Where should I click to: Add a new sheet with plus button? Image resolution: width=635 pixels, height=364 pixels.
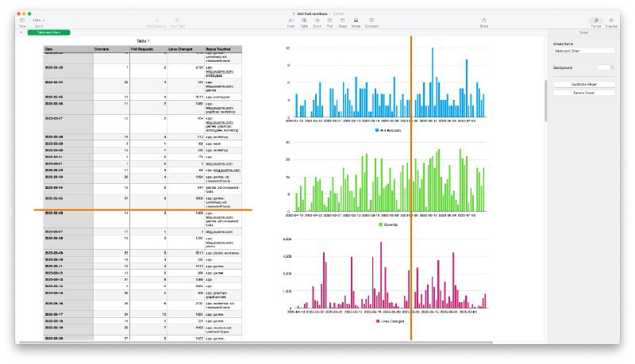[x=21, y=33]
